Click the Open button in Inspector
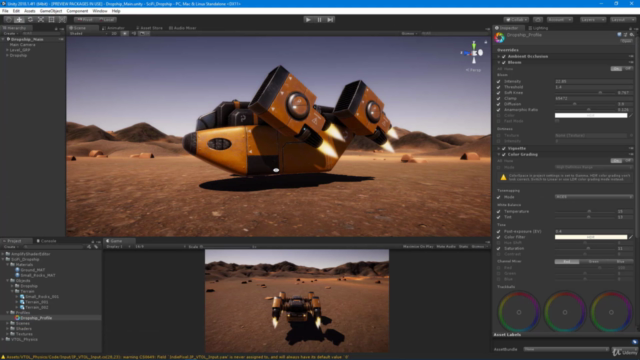640x360 pixels. coord(626,41)
